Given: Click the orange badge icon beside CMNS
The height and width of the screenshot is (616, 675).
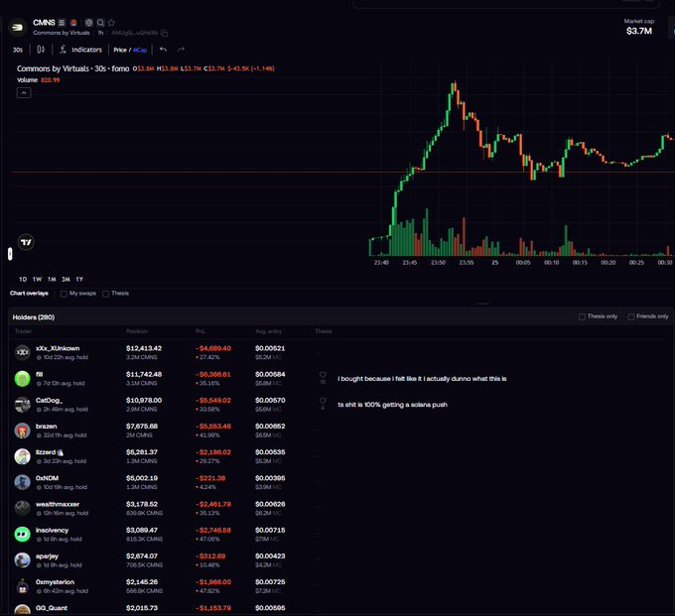Looking at the screenshot, I should coord(73,23).
